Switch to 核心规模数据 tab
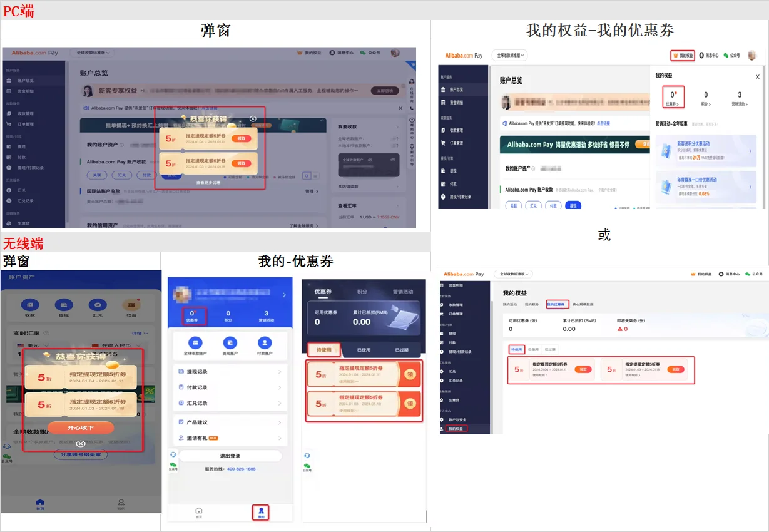This screenshot has width=769, height=532. click(x=583, y=305)
